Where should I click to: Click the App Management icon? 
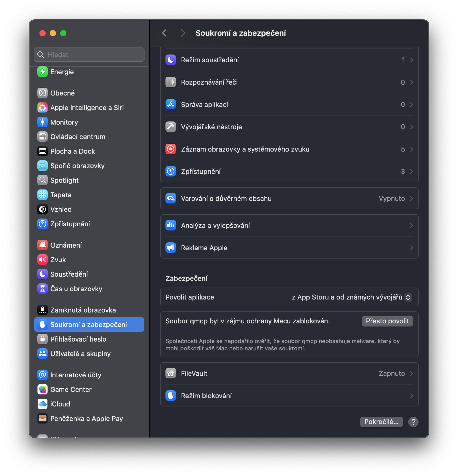171,105
